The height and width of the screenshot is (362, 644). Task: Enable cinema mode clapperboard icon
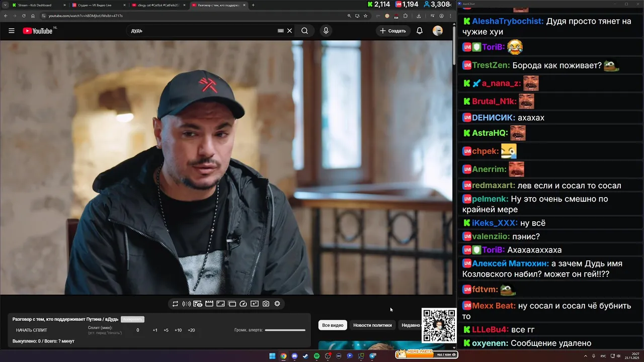click(x=209, y=304)
